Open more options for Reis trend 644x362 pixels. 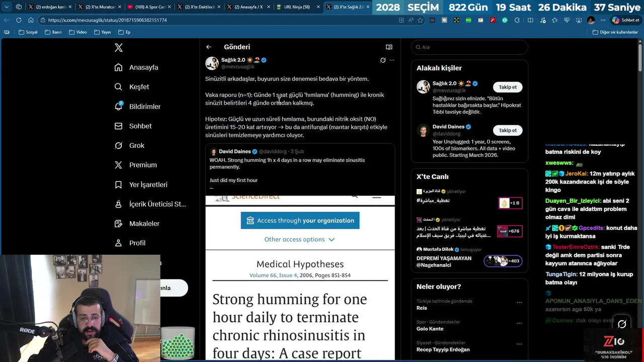pyautogui.click(x=519, y=303)
